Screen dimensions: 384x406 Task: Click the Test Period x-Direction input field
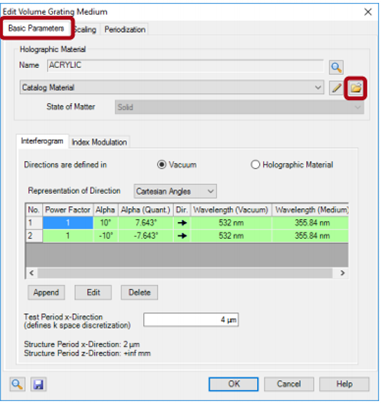191,320
